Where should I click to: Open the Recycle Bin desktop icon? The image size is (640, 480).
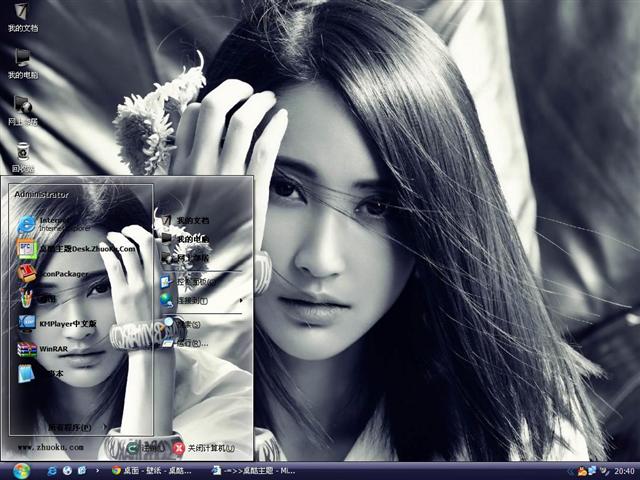click(22, 155)
